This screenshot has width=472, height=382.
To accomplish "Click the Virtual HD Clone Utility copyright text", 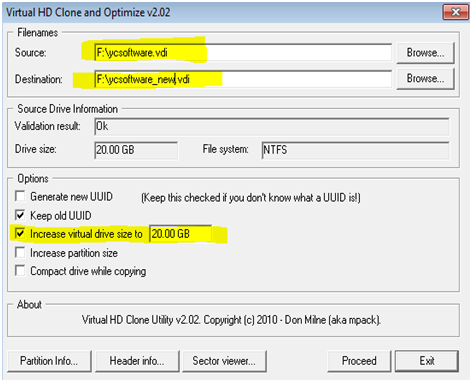I will tap(231, 320).
